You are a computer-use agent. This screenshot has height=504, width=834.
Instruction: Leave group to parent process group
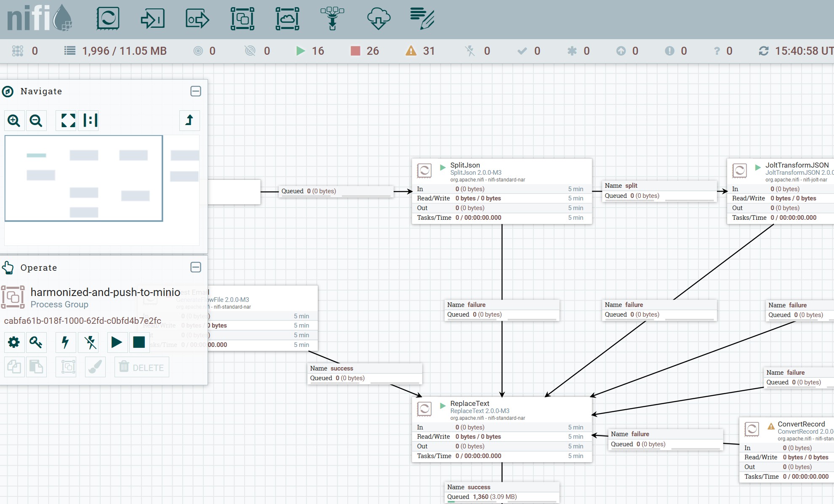(x=189, y=120)
